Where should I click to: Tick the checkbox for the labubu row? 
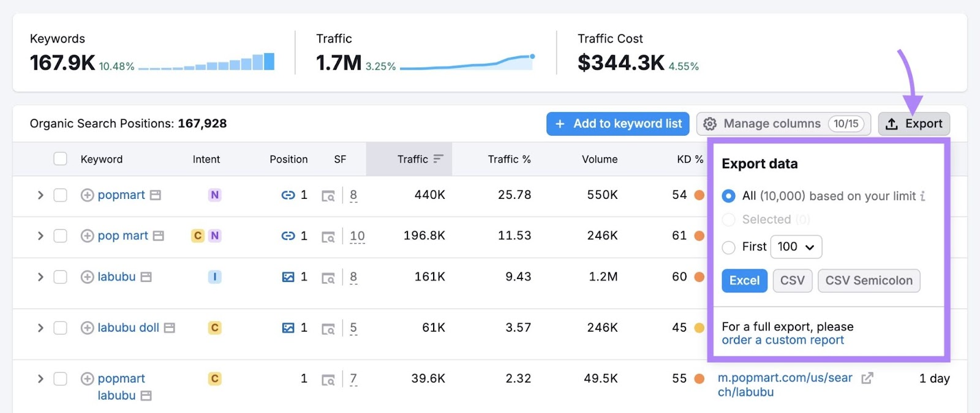[x=60, y=277]
